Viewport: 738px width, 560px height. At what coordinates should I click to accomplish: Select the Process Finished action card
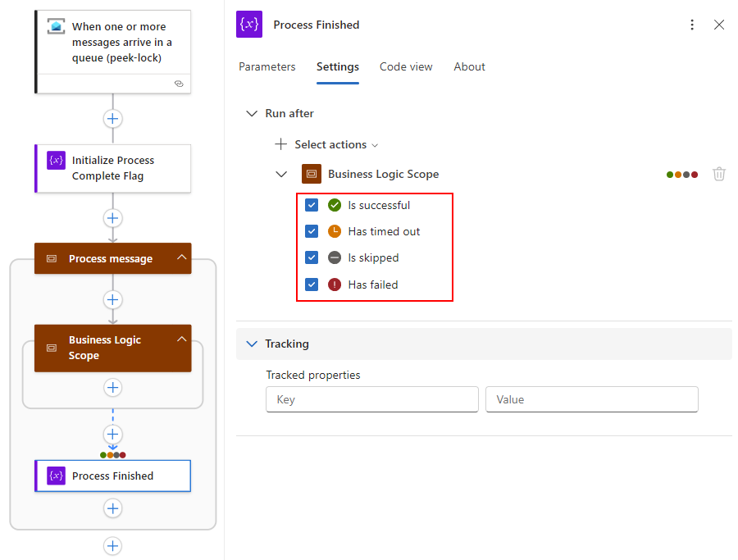(113, 476)
